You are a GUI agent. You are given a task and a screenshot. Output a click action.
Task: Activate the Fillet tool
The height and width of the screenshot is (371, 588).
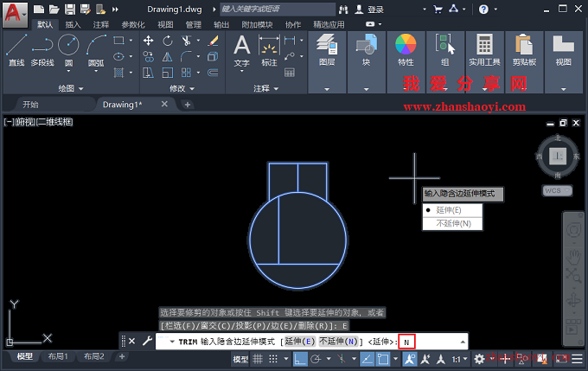click(186, 56)
